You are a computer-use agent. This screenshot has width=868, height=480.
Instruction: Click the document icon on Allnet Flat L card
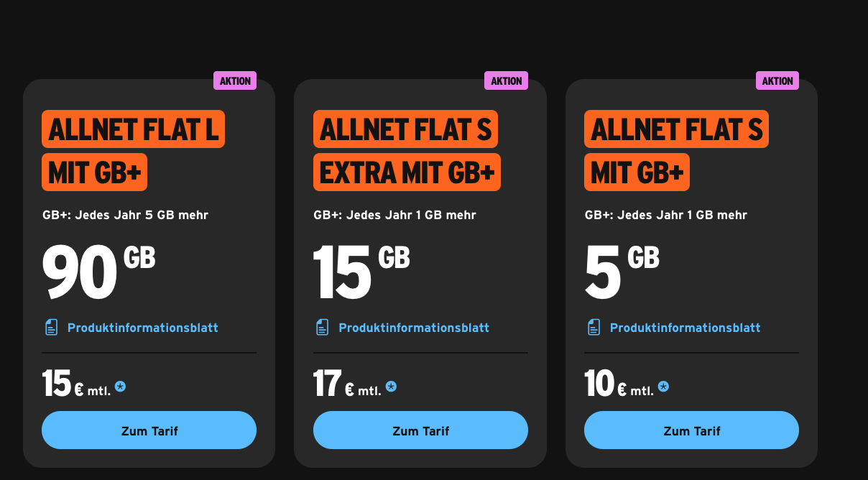pyautogui.click(x=50, y=328)
